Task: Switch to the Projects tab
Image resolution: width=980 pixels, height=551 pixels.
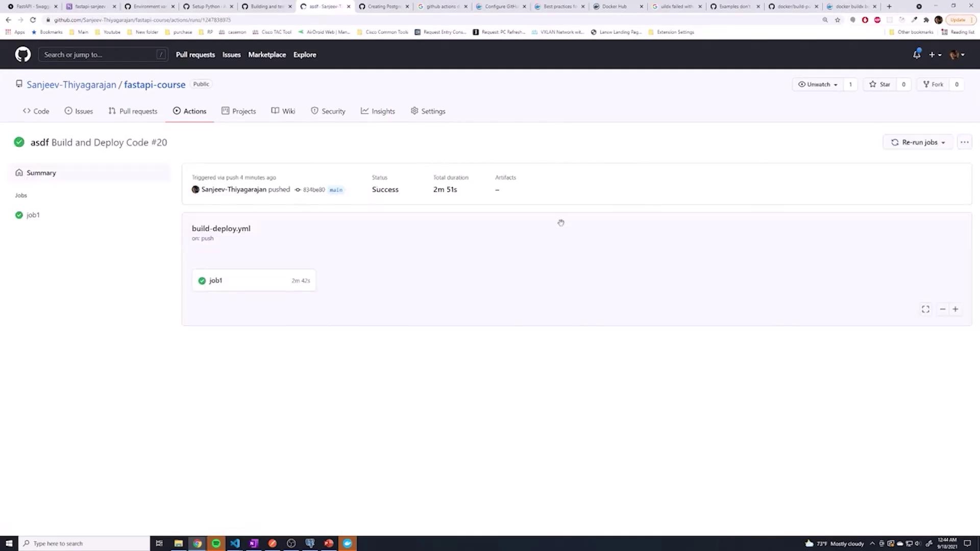Action: point(238,111)
